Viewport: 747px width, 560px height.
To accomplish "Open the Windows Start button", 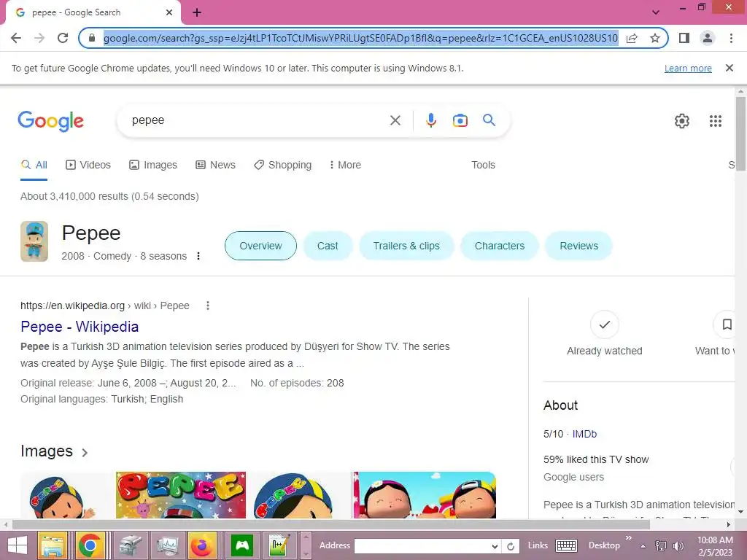I will pyautogui.click(x=18, y=545).
